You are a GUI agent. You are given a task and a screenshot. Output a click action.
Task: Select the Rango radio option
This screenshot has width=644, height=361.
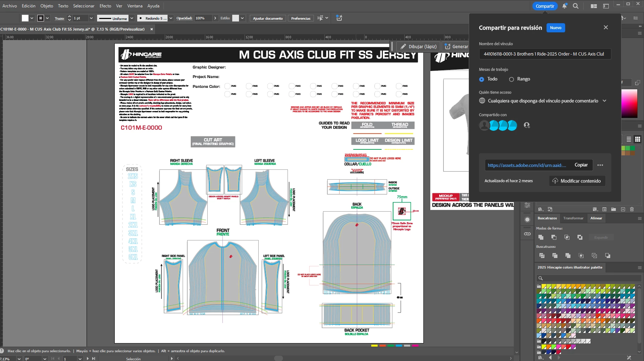pyautogui.click(x=511, y=79)
